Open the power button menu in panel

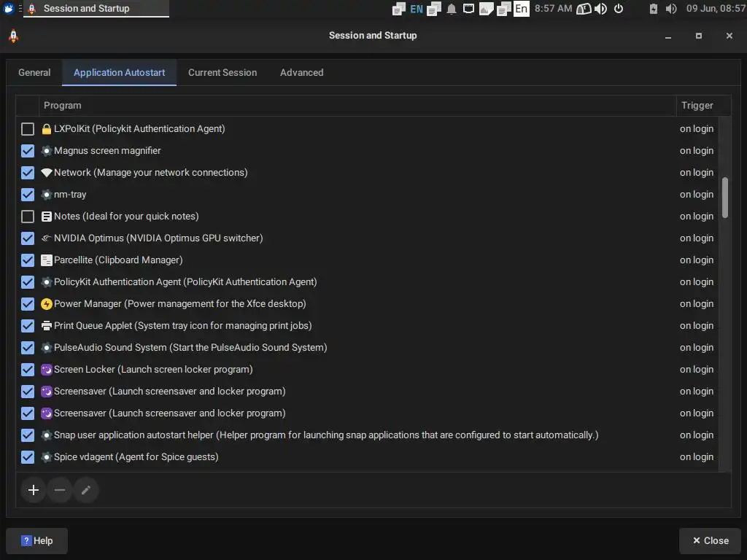point(619,9)
